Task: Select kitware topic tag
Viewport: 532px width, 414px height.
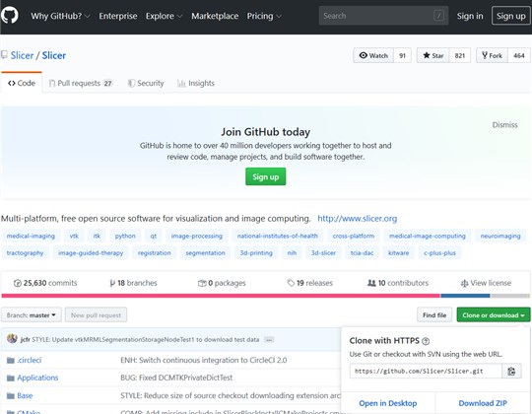Action: click(399, 252)
